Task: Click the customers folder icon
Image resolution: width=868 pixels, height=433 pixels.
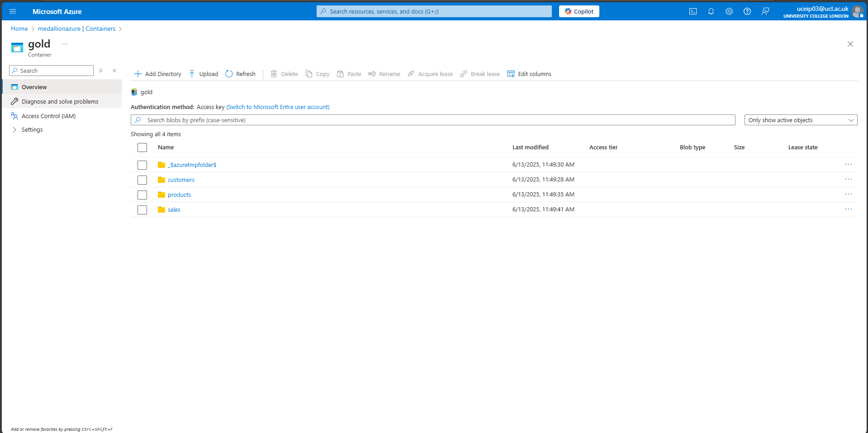Action: (161, 180)
